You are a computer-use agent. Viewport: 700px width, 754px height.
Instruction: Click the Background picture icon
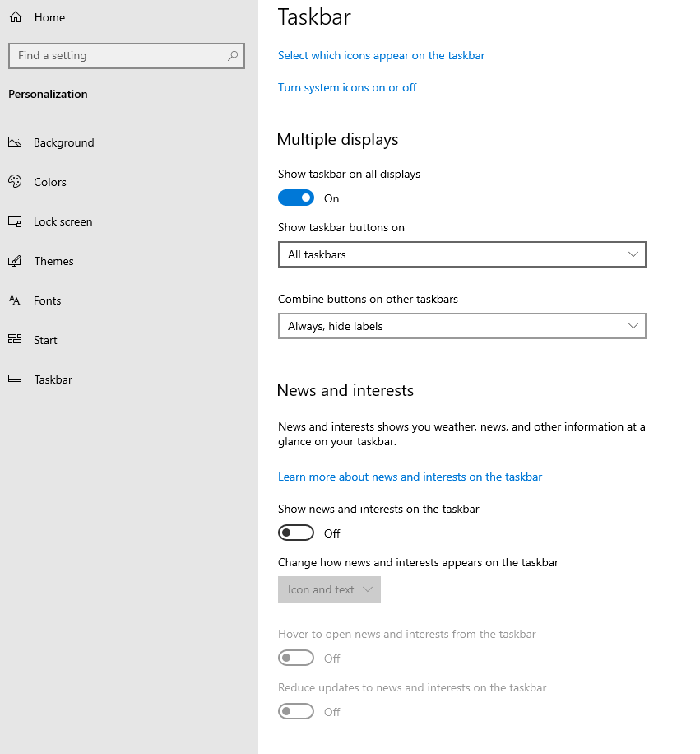[15, 142]
